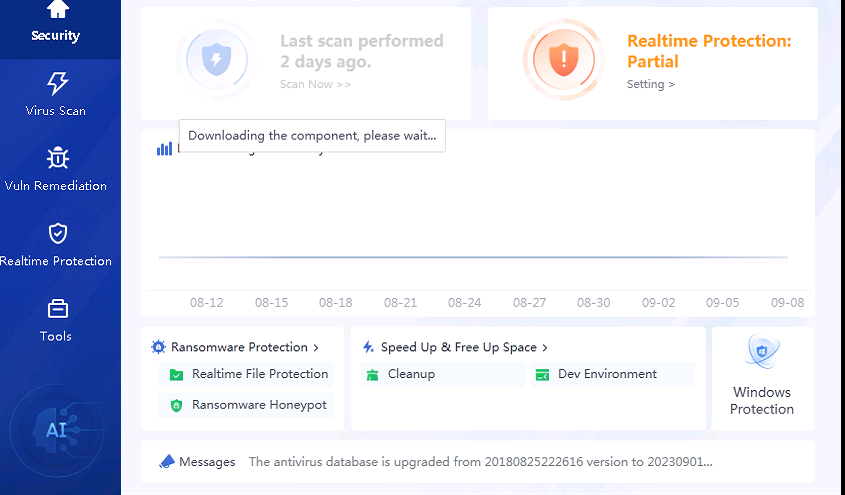Click the Vuln Remediation bug icon
The height and width of the screenshot is (495, 845).
57,158
